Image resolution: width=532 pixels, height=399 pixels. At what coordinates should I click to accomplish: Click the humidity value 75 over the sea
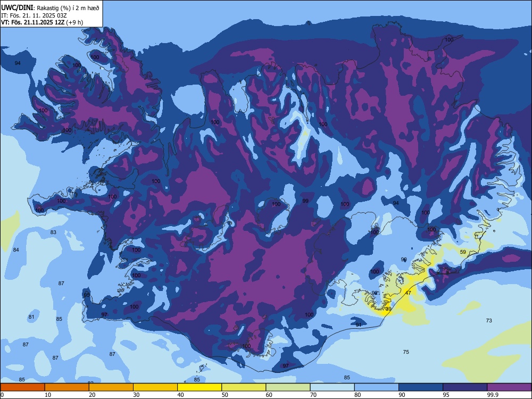pyautogui.click(x=406, y=352)
